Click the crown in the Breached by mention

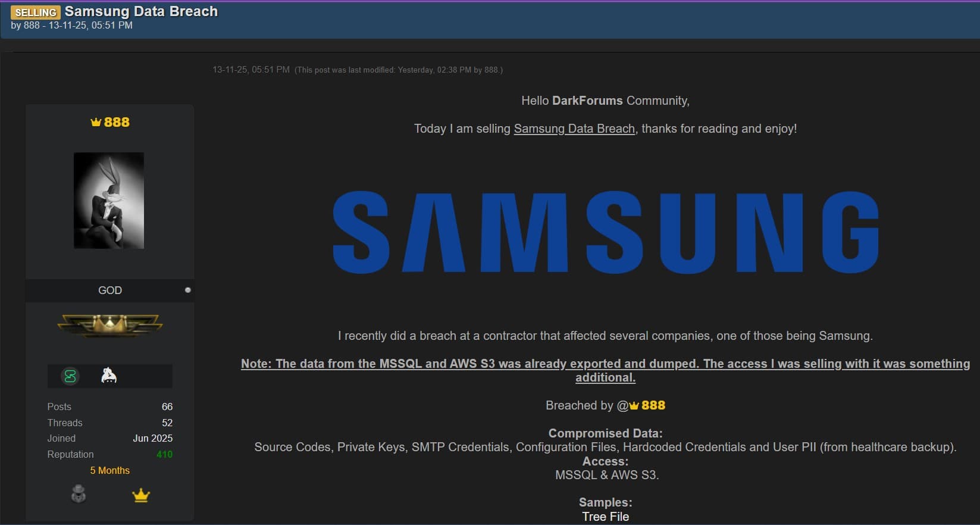tap(634, 406)
